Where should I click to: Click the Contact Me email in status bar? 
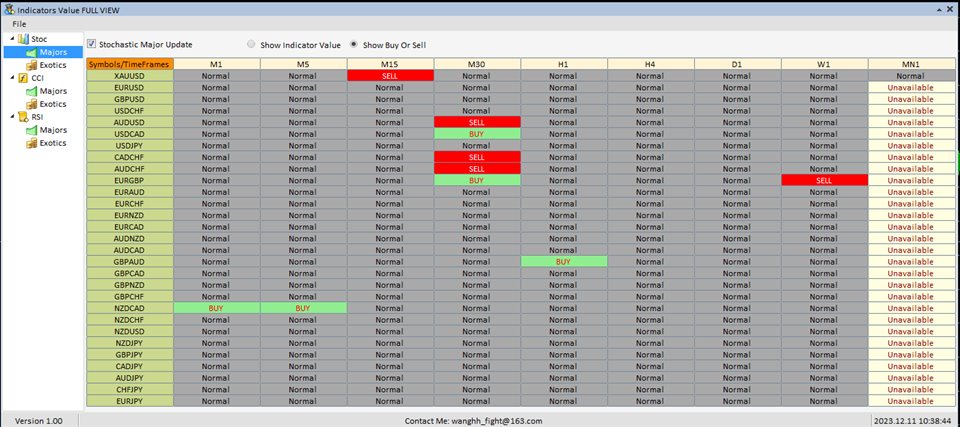point(473,421)
